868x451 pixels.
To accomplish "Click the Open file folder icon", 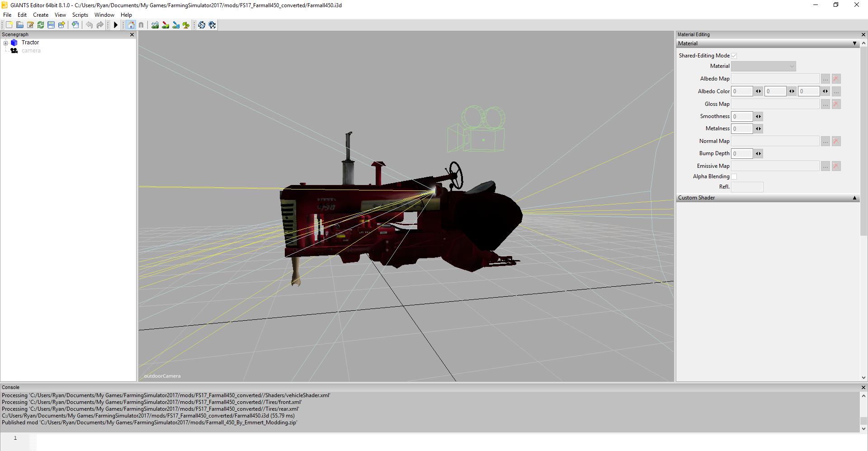I will point(20,25).
